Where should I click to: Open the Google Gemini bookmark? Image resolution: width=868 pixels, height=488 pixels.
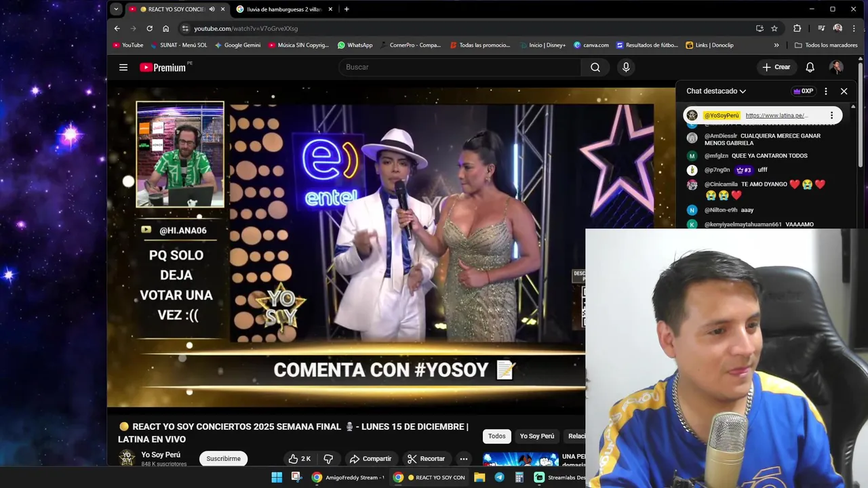point(237,45)
